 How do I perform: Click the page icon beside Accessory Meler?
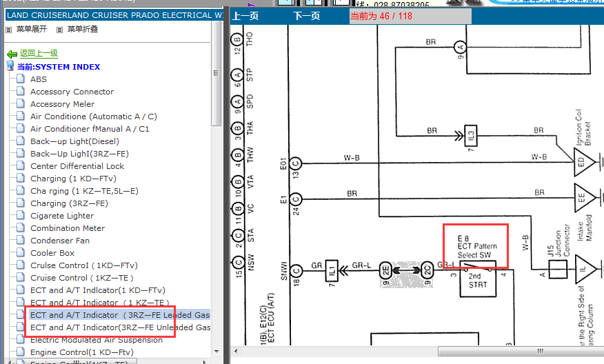(21, 103)
